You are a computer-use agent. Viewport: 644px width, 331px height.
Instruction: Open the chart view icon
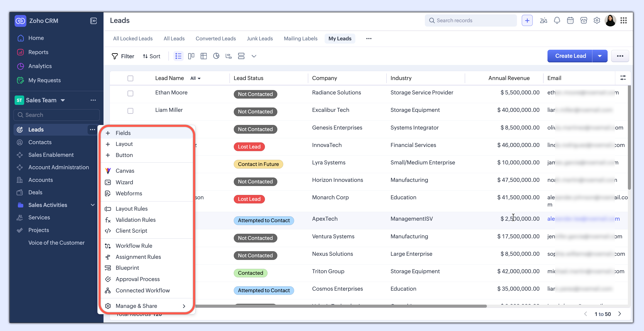click(216, 56)
